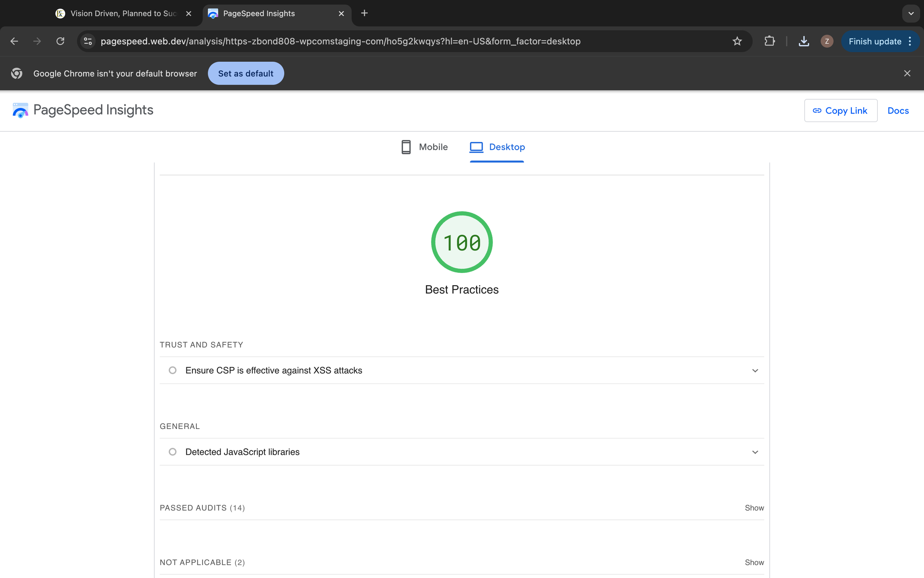Click the bookmark star icon
Image resolution: width=924 pixels, height=578 pixels.
[737, 41]
